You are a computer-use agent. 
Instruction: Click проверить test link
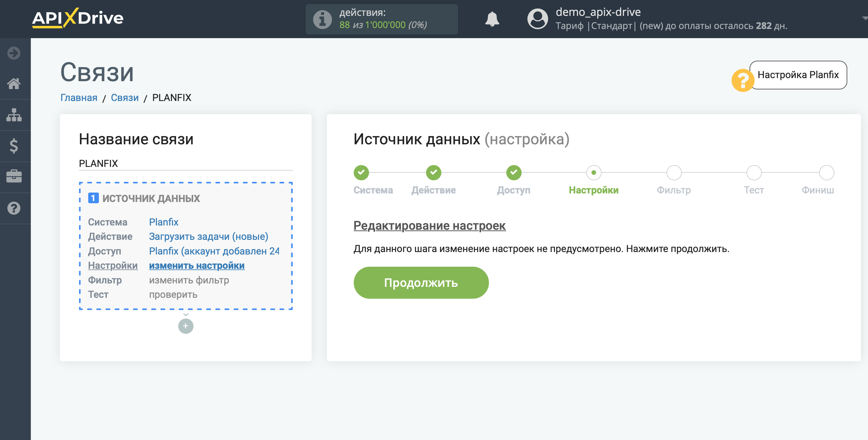click(x=173, y=294)
